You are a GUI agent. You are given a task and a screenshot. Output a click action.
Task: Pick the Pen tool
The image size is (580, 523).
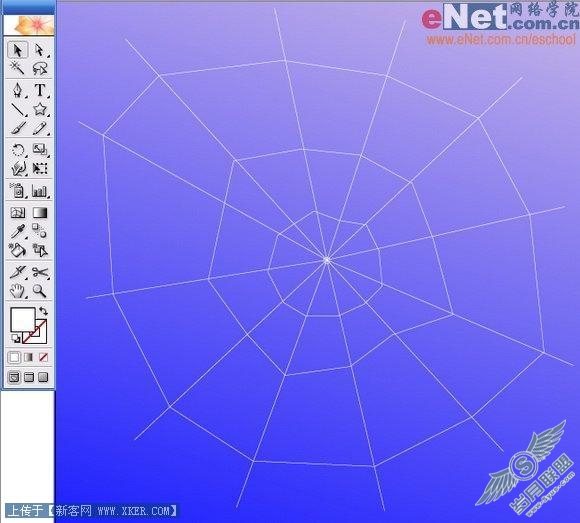coord(17,90)
